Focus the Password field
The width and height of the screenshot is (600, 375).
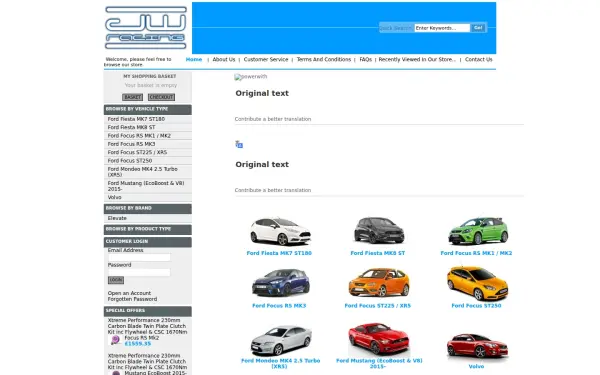point(139,272)
